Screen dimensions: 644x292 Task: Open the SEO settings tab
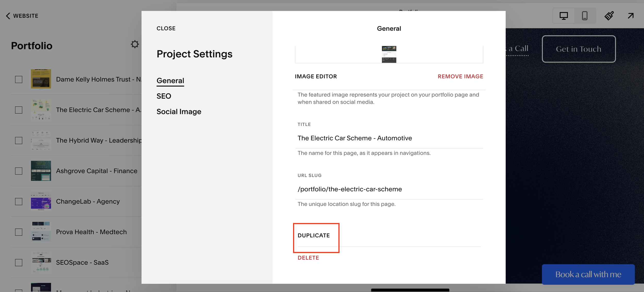(x=164, y=96)
